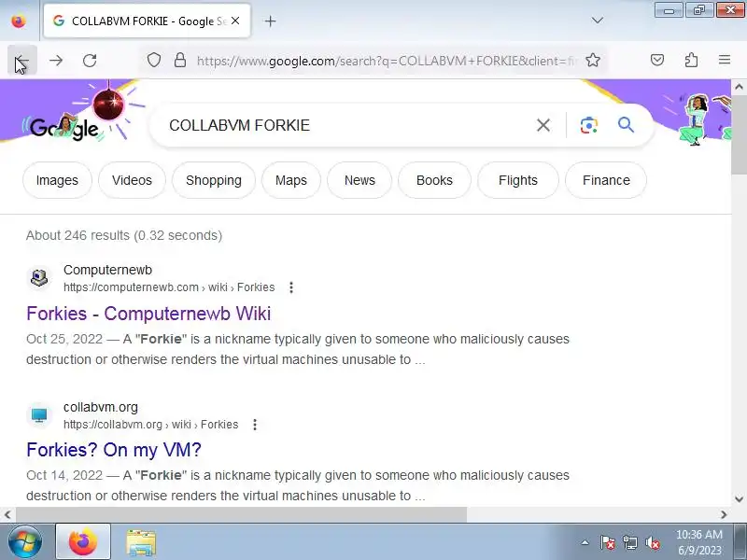The image size is (747, 560).
Task: Select the News search filter
Action: pos(359,180)
